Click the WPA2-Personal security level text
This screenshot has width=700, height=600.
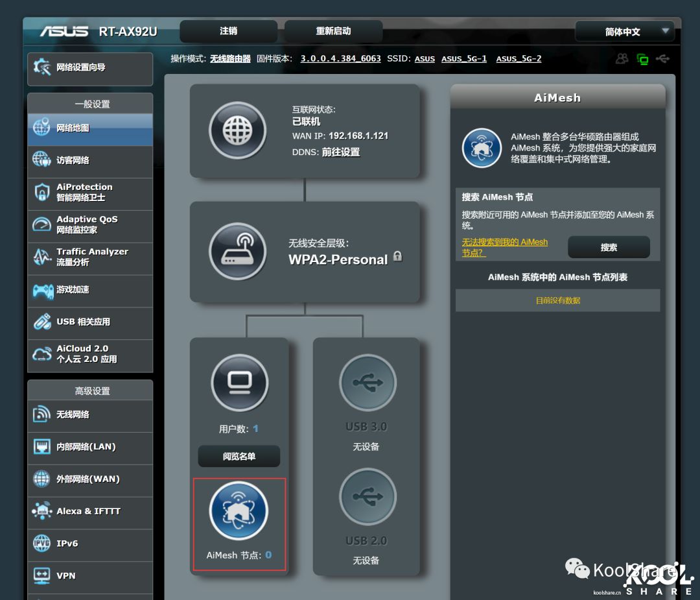pos(338,259)
